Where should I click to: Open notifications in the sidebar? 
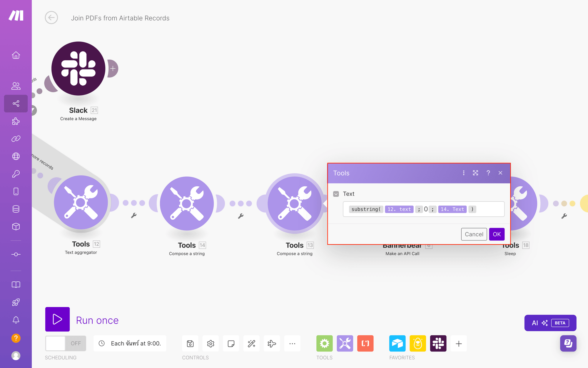[16, 320]
